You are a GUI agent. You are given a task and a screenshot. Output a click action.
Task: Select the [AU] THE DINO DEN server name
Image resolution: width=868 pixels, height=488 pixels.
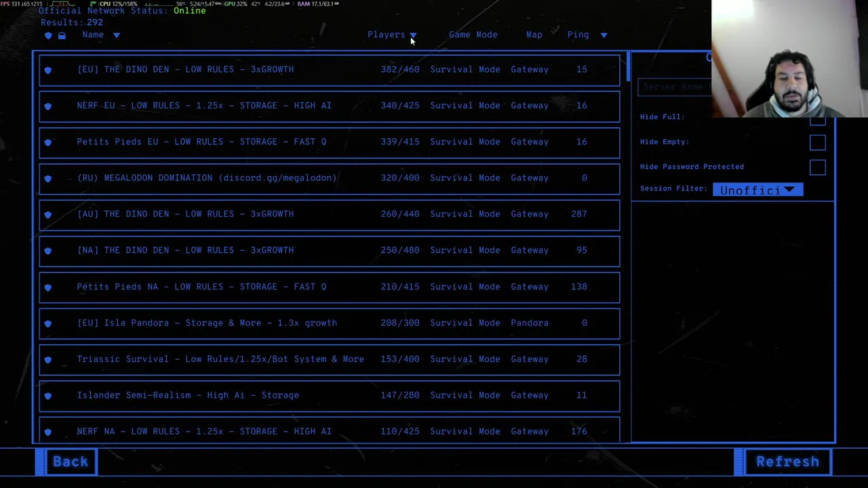click(185, 214)
